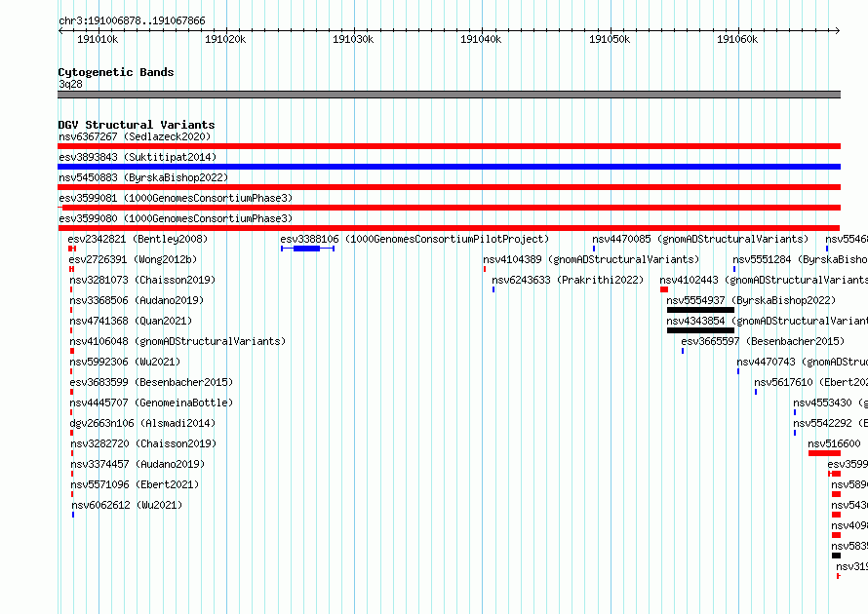
Task: Click the 191010k ruler label
Action: click(x=98, y=39)
